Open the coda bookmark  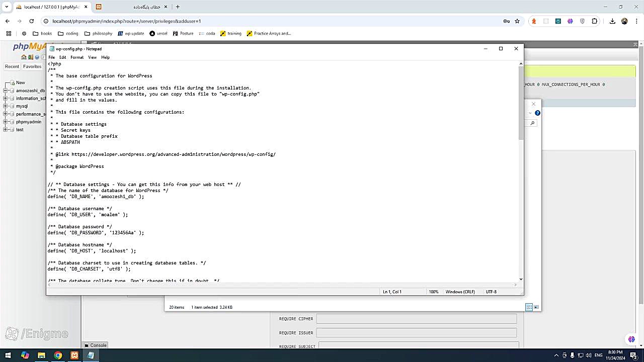(x=207, y=34)
